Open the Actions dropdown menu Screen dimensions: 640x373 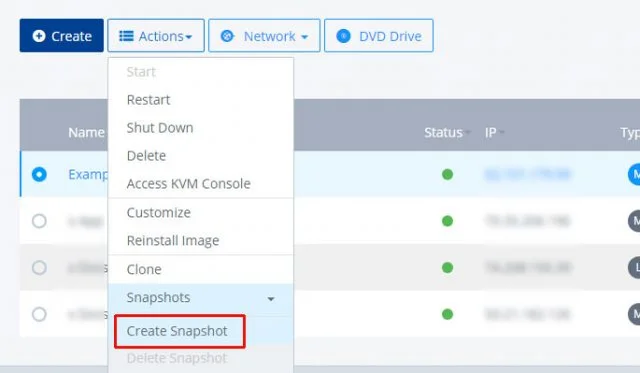[156, 36]
